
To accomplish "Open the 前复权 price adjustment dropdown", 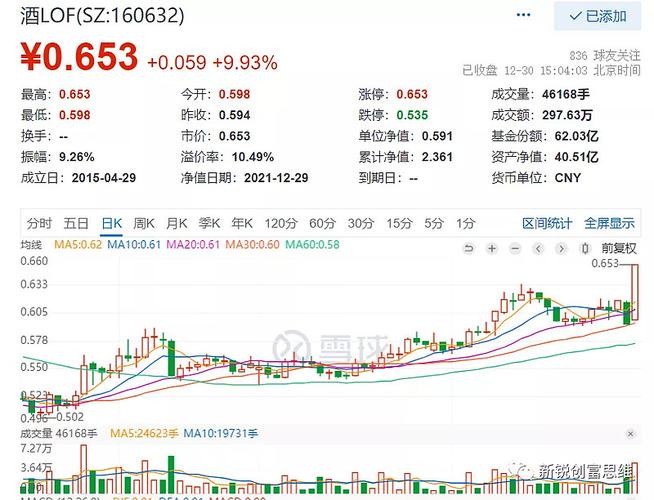I will coord(618,246).
